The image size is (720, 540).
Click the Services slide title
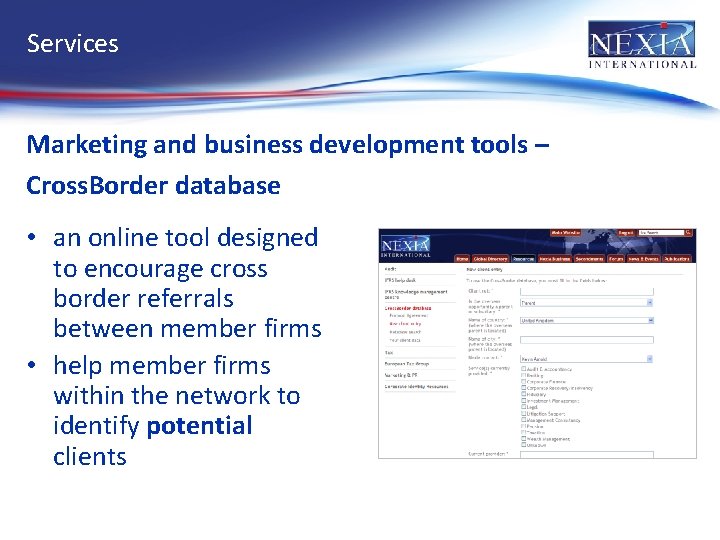point(73,44)
